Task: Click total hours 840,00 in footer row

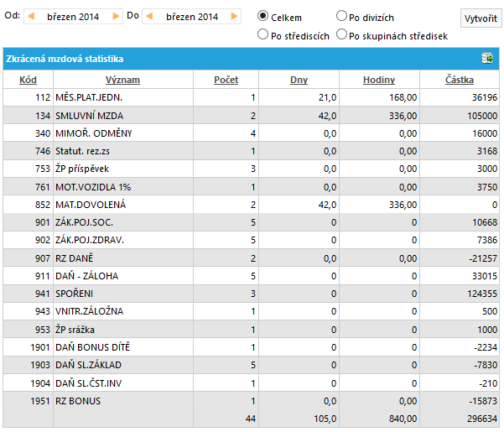Action: 403,419
